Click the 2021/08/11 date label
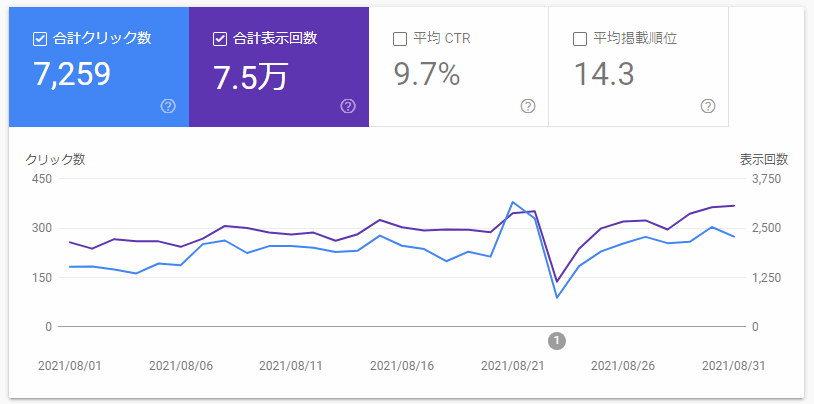The image size is (814, 404). pos(291,366)
